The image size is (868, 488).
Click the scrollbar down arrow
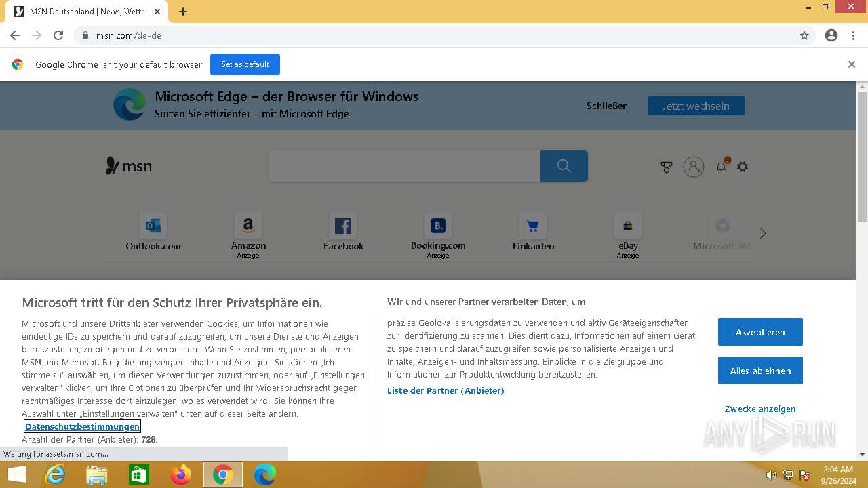[862, 455]
